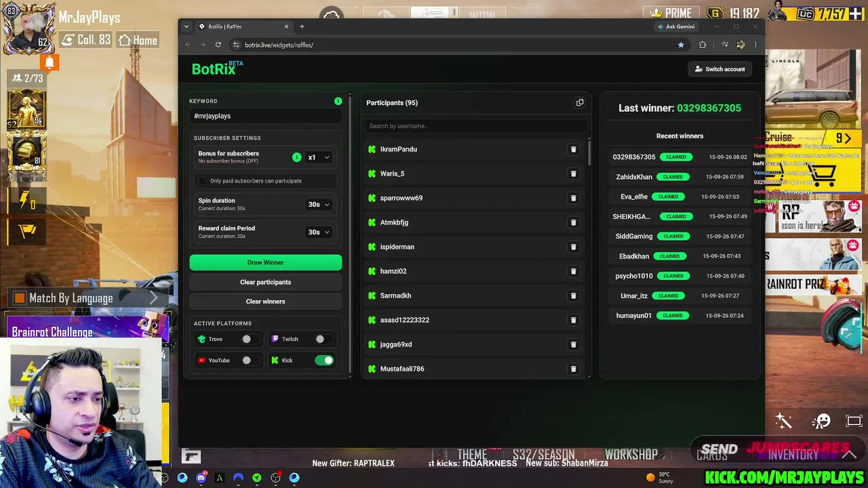Select the BotRix | Raffles tab
The image size is (868, 488).
[243, 26]
